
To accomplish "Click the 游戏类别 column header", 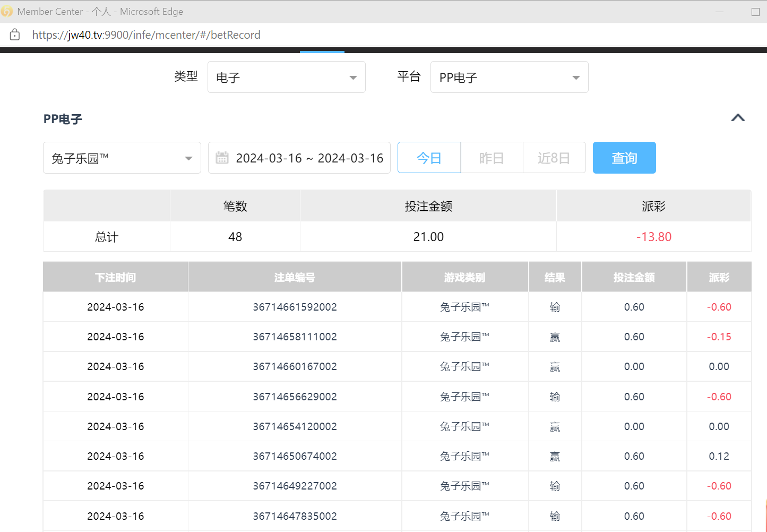I will pos(465,277).
